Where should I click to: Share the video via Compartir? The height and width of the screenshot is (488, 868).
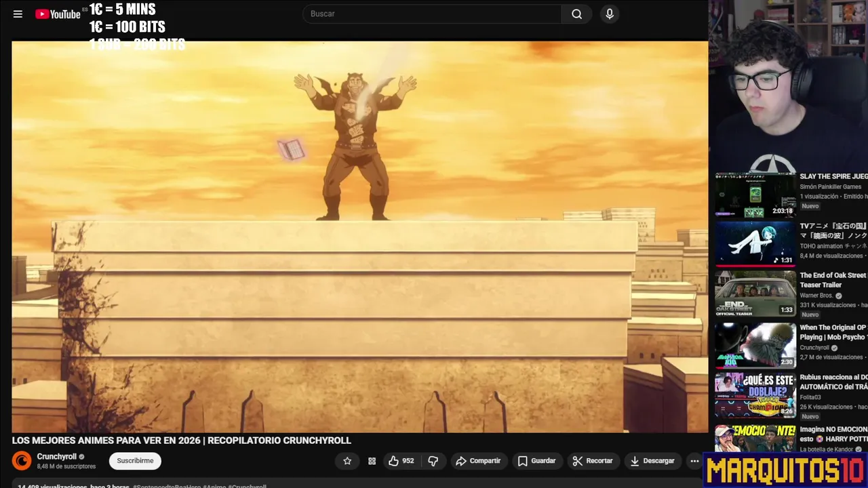[x=478, y=461]
